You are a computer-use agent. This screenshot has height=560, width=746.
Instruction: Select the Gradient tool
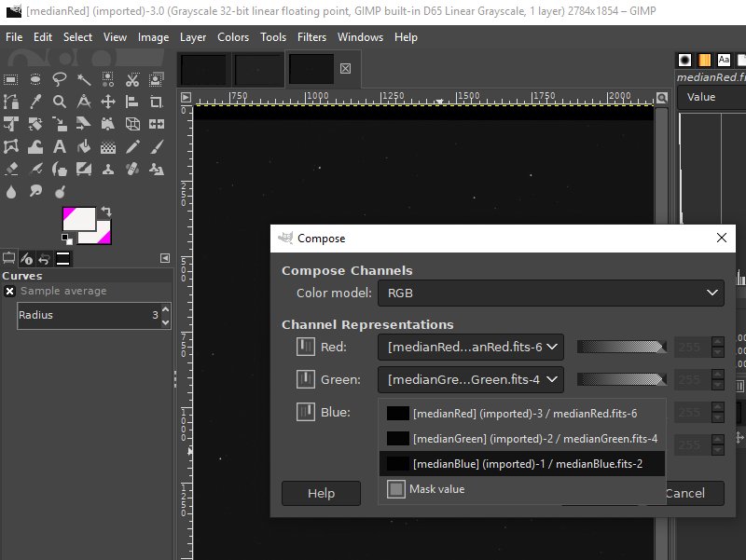tap(108, 146)
